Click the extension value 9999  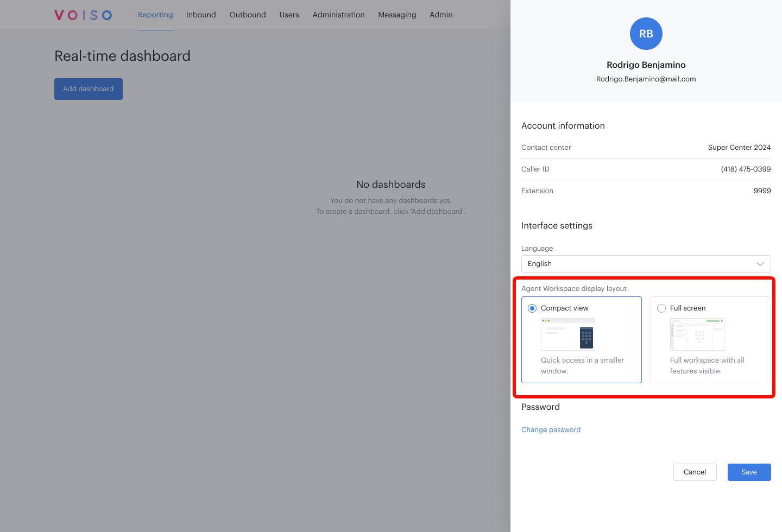tap(762, 191)
